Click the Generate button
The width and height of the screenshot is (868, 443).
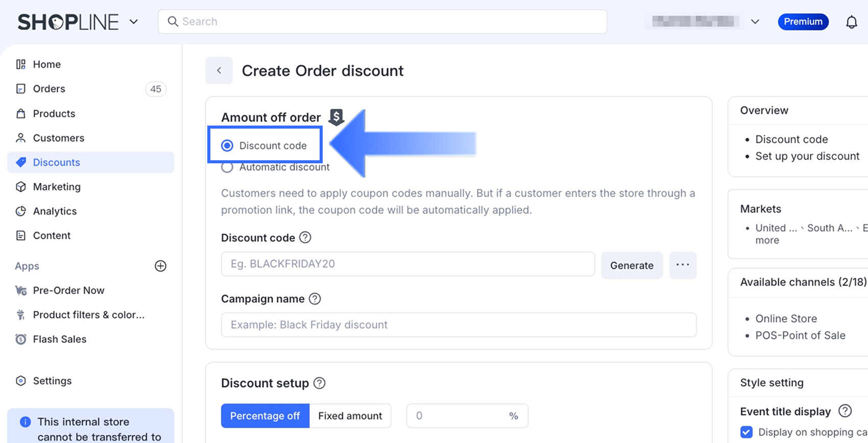coord(632,265)
